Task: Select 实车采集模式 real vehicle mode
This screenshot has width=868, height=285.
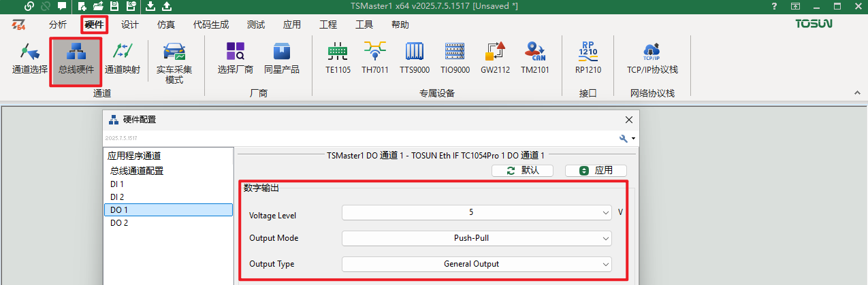Action: coord(174,63)
